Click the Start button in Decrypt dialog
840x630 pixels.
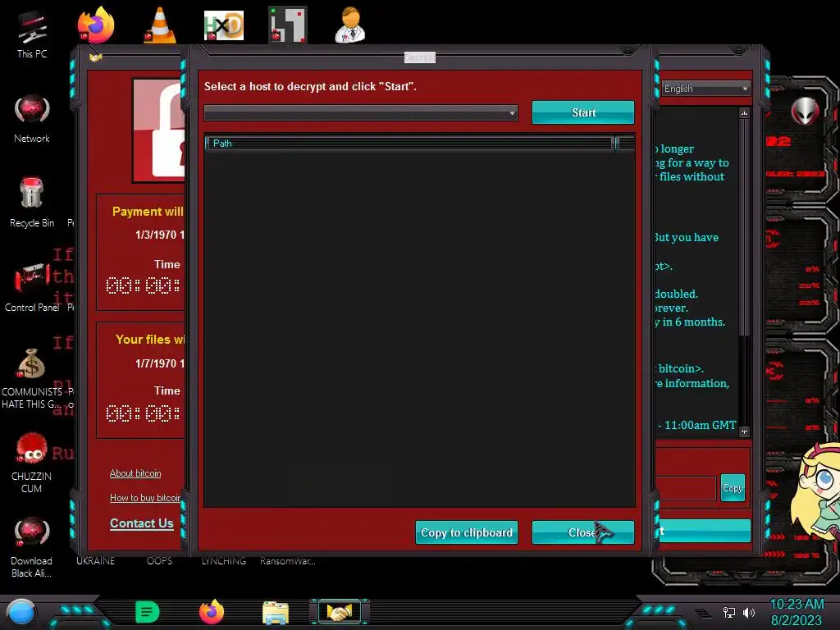583,112
